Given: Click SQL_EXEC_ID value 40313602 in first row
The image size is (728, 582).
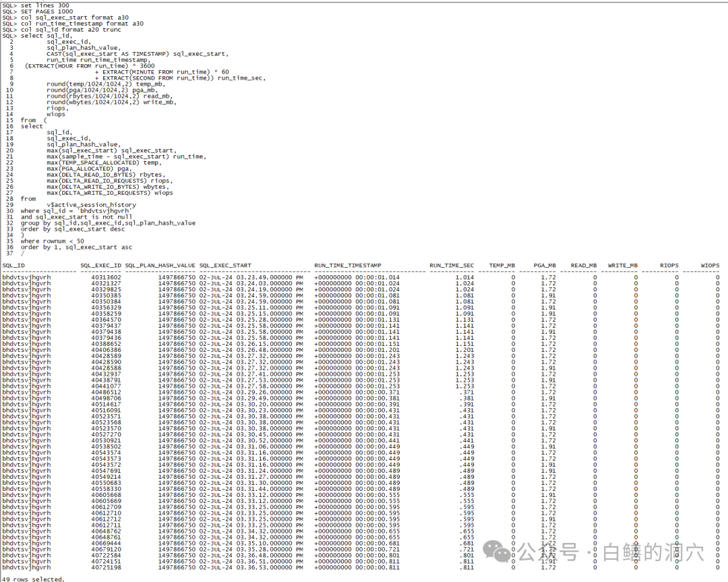Looking at the screenshot, I should tap(107, 277).
